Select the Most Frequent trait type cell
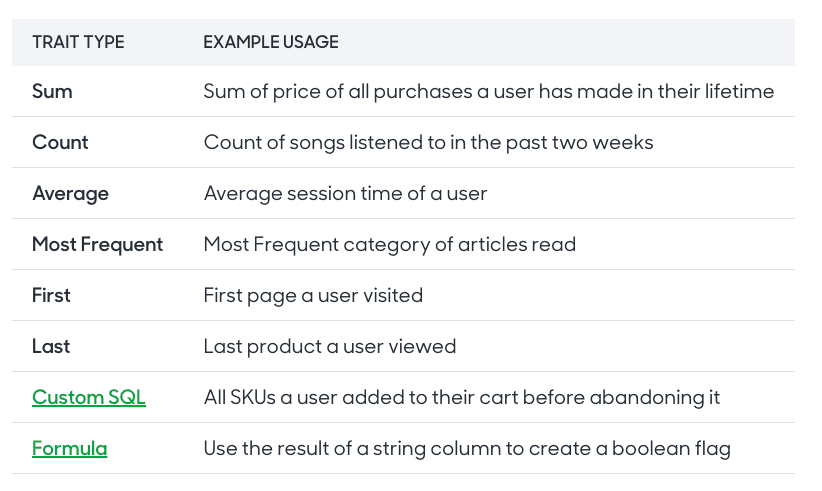This screenshot has height=491, width=822. [x=97, y=244]
